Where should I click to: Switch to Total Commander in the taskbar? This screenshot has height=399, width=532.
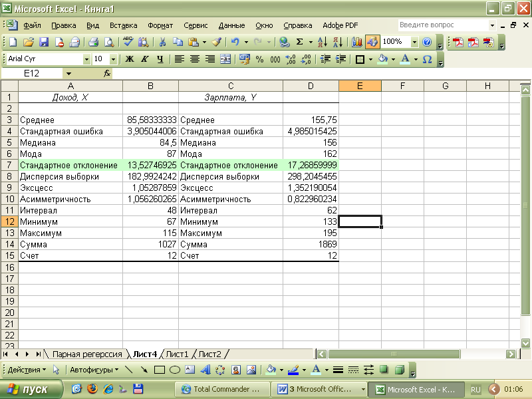pyautogui.click(x=223, y=389)
